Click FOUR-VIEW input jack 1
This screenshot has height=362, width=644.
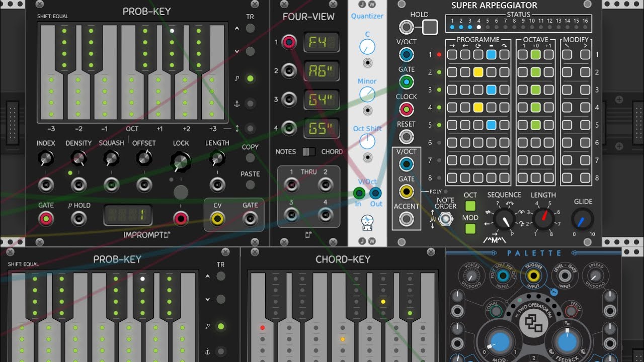289,42
